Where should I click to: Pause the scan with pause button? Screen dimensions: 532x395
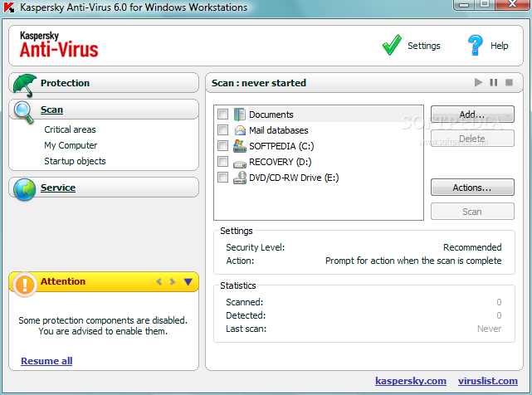(x=494, y=82)
